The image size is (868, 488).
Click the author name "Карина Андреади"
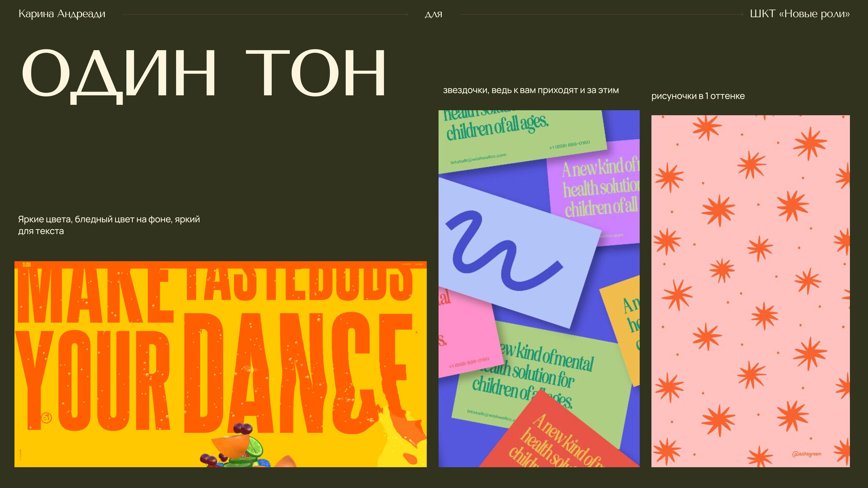(x=62, y=14)
